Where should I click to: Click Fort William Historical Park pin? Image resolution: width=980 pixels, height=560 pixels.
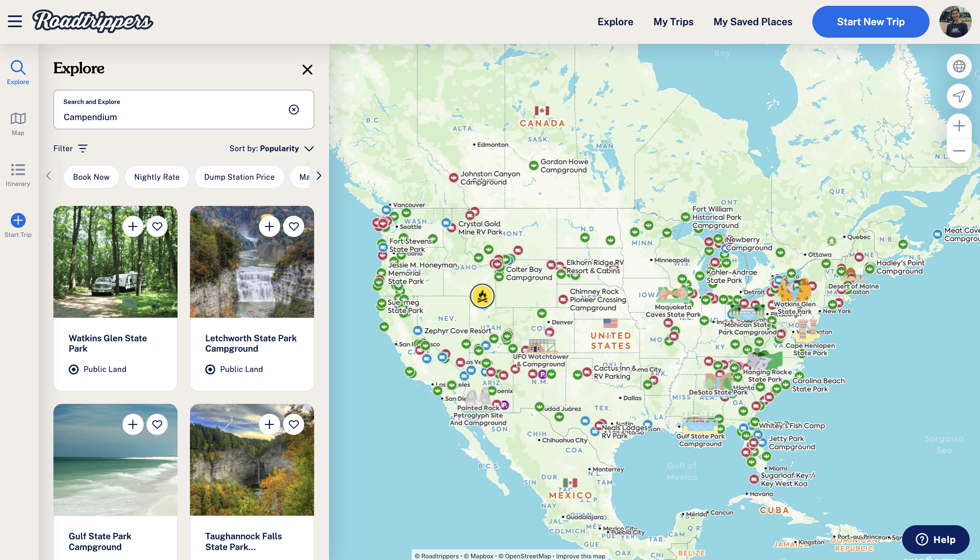point(685,217)
